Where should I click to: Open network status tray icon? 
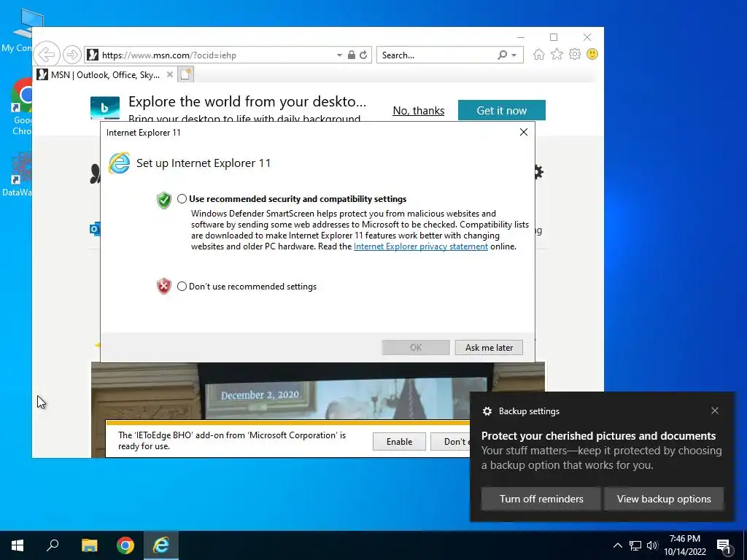pos(635,545)
